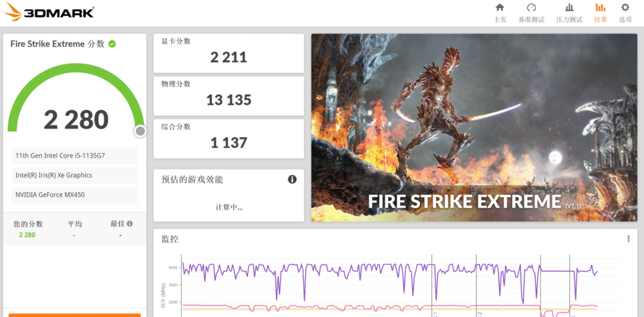
Task: Click the 4000 axis label on chart
Action: [172, 267]
